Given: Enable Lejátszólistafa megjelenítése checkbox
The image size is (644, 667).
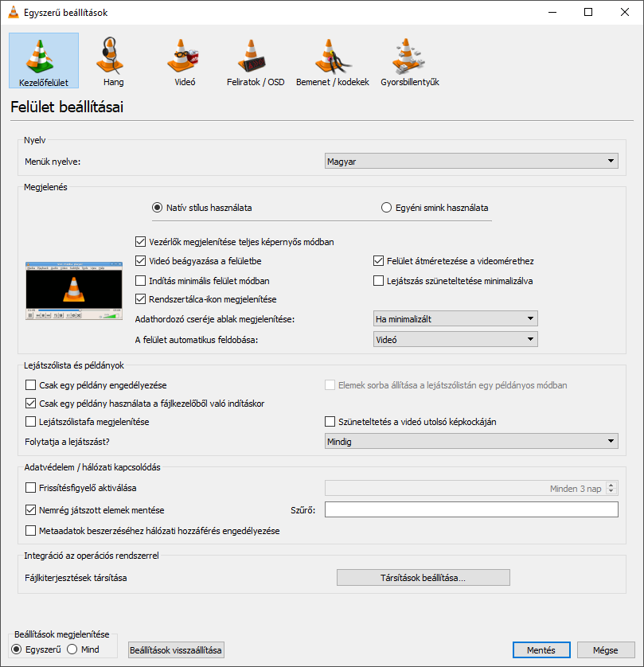Looking at the screenshot, I should tap(30, 422).
